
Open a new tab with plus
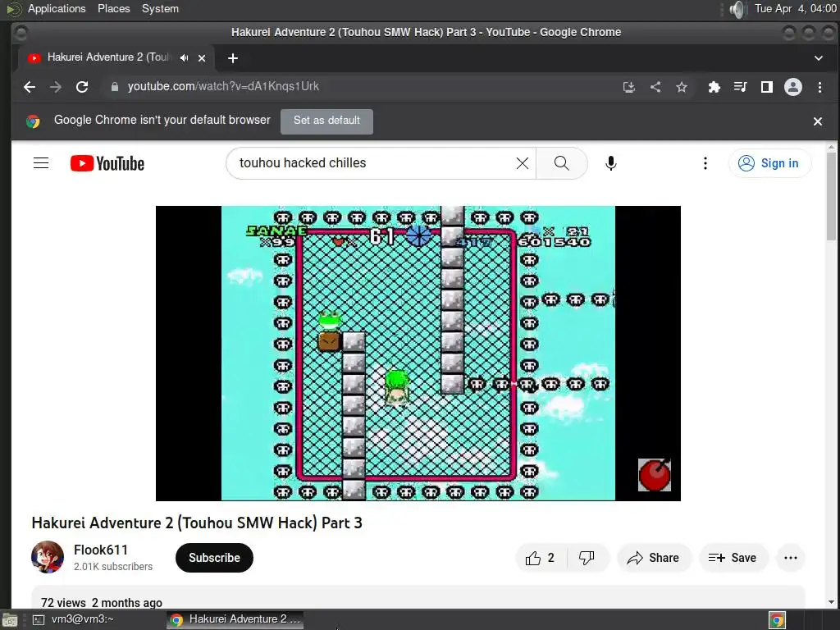click(x=232, y=58)
